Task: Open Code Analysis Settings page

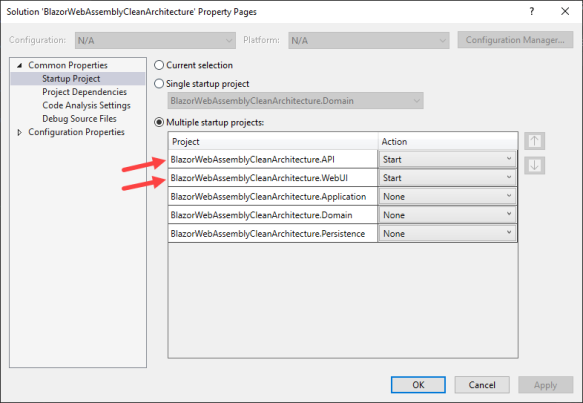Action: tap(86, 105)
